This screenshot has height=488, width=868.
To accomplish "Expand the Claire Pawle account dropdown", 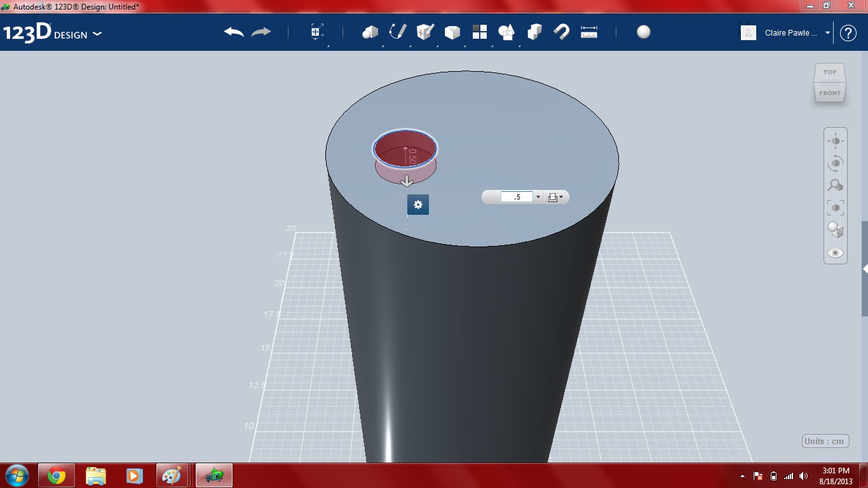I will click(827, 33).
